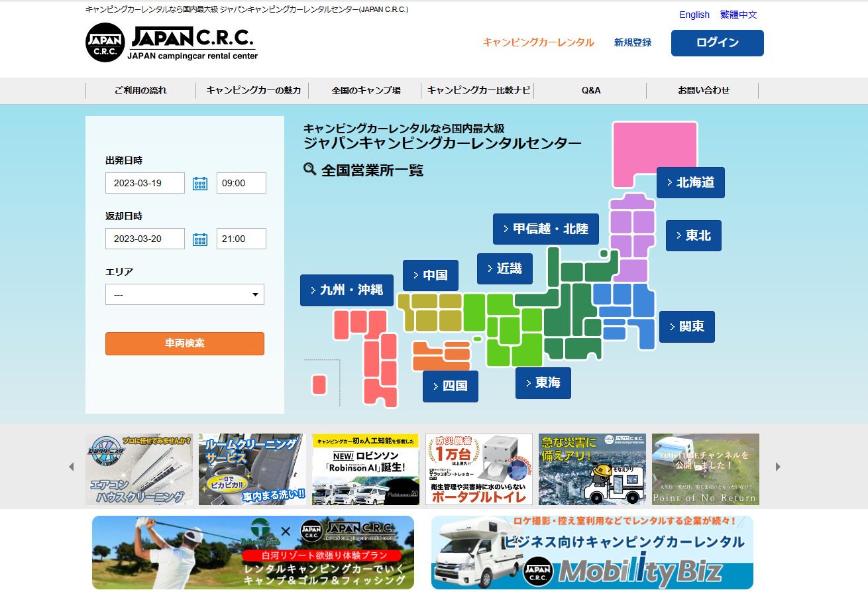This screenshot has height=592, width=868.
Task: Click the JAPAN C.R.C. circular logo
Action: tap(105, 42)
